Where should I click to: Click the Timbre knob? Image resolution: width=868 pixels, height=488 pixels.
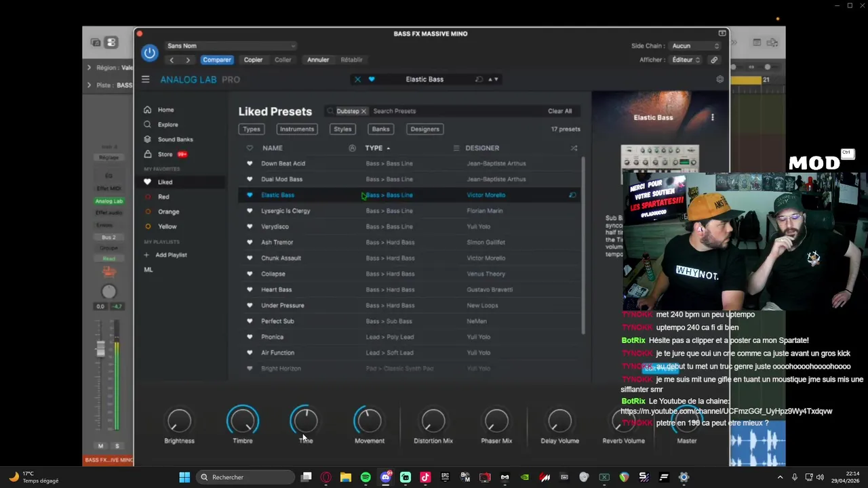(x=242, y=421)
